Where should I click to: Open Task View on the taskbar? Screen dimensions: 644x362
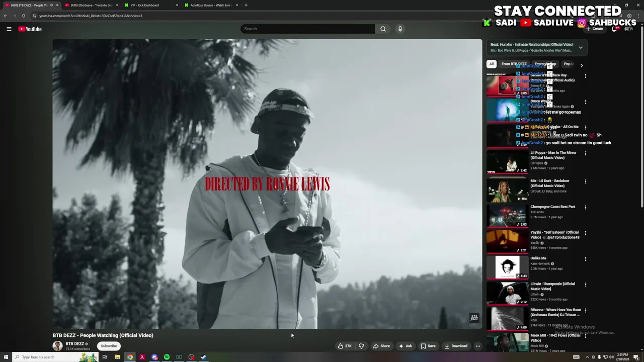click(105, 357)
